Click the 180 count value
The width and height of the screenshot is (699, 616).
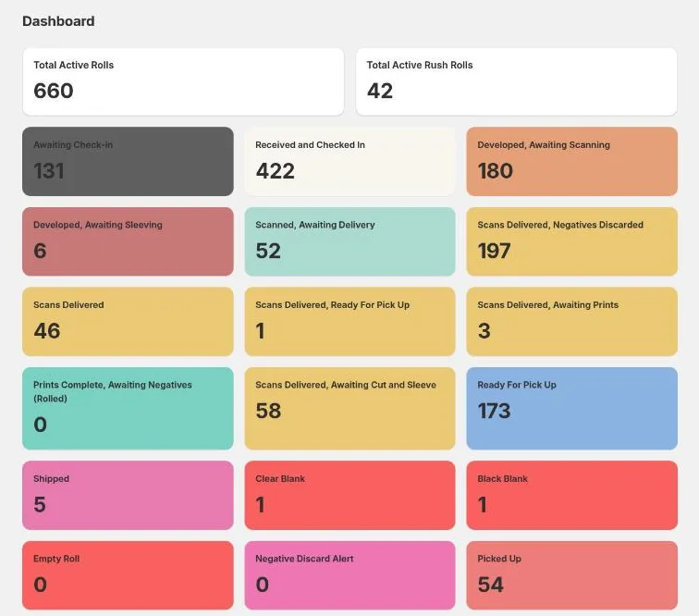(x=496, y=171)
